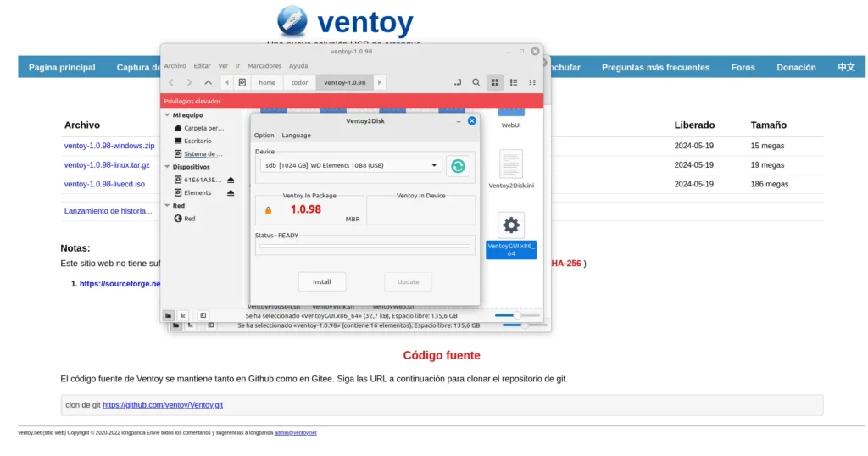Open the Option menu in Ventoy2Disk
Image resolution: width=868 pixels, height=456 pixels.
click(x=264, y=135)
